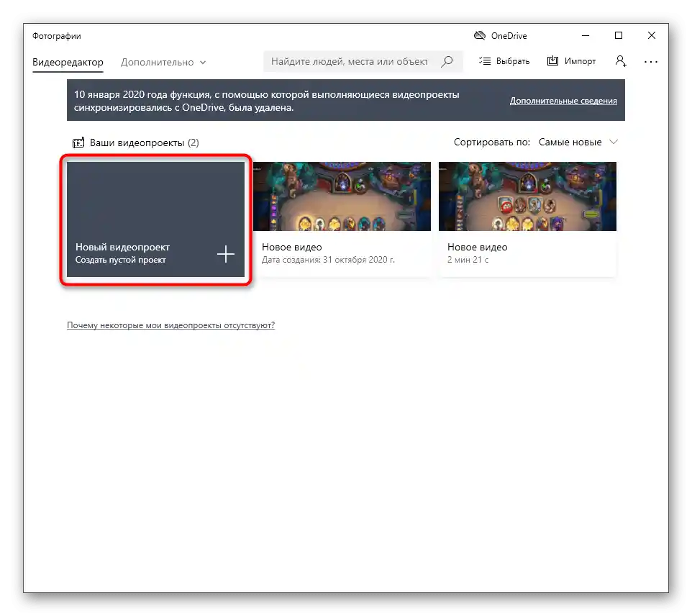
Task: Open the account sign-in person icon
Action: (x=621, y=61)
